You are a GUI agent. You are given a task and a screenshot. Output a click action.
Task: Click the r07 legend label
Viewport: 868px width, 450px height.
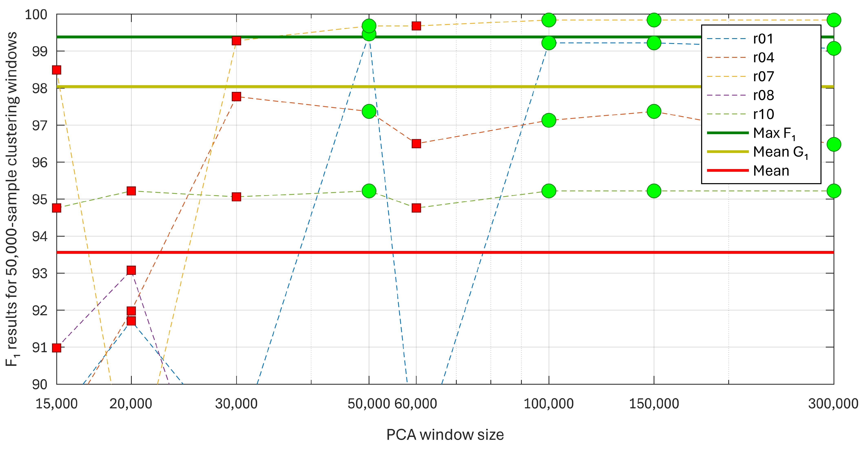[x=764, y=77]
